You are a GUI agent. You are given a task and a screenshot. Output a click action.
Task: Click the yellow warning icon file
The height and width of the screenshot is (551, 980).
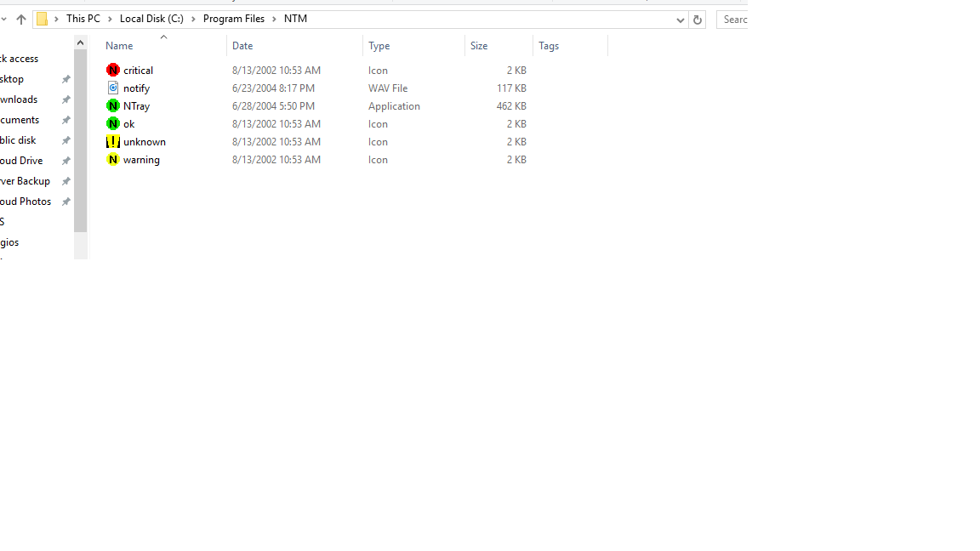113,159
